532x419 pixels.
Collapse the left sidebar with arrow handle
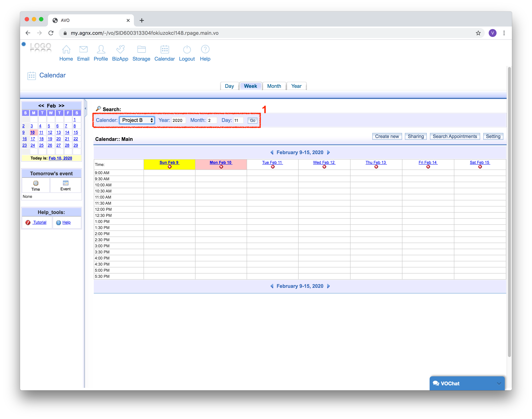coord(85,108)
